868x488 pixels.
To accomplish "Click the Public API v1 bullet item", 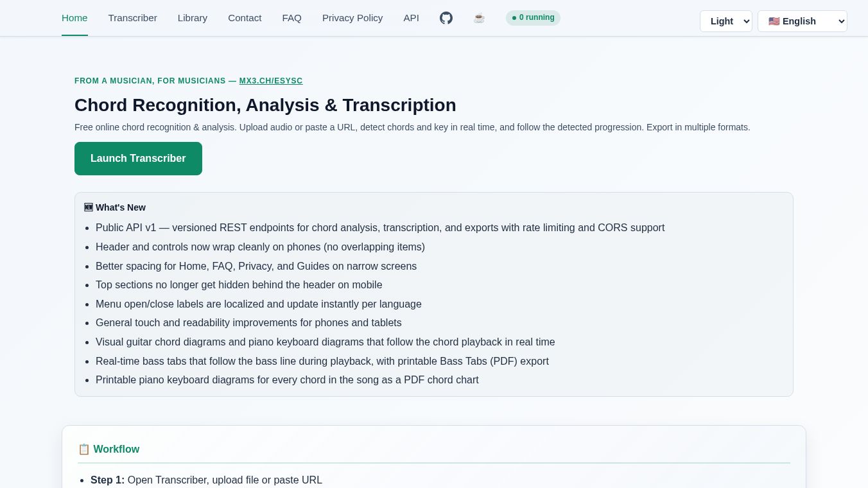I will [x=380, y=228].
